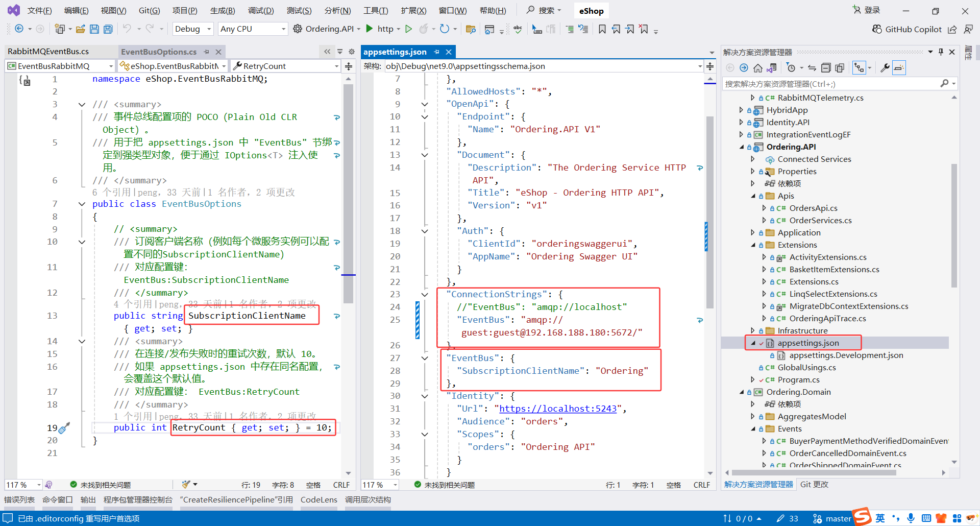Start debugging with the green http play button
980x526 pixels.
[x=370, y=29]
